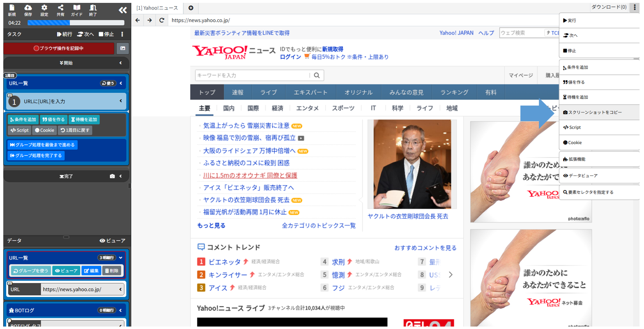Click the camera icon in 完了 row

(112, 176)
